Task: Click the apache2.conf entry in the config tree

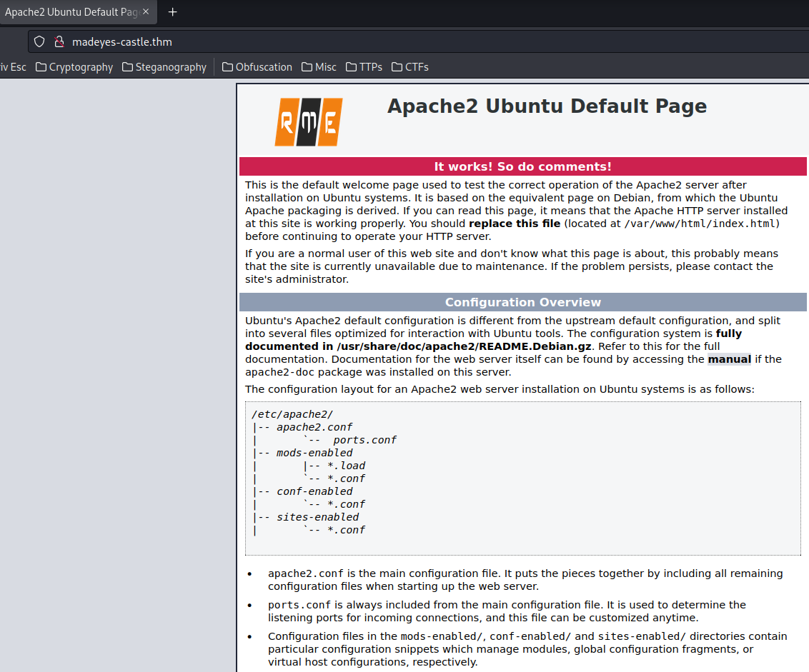Action: coord(314,427)
